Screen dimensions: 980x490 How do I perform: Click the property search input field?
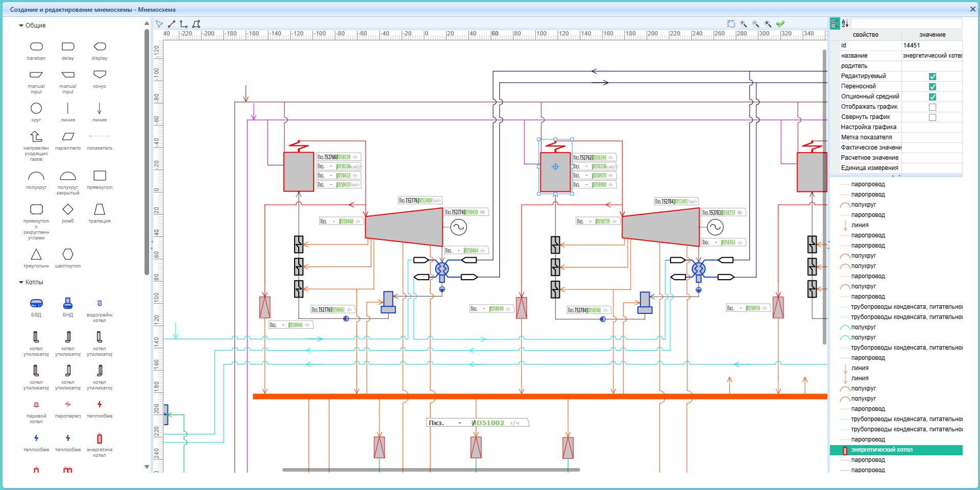(906, 23)
